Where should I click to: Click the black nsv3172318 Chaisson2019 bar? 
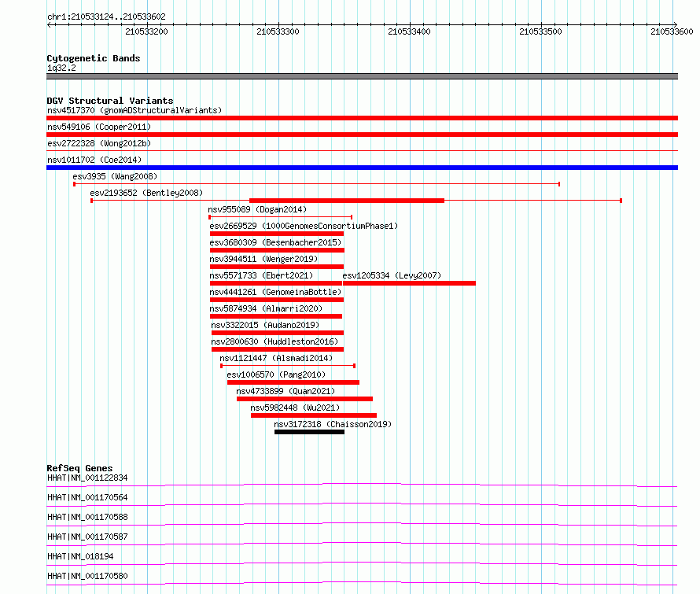pyautogui.click(x=309, y=432)
